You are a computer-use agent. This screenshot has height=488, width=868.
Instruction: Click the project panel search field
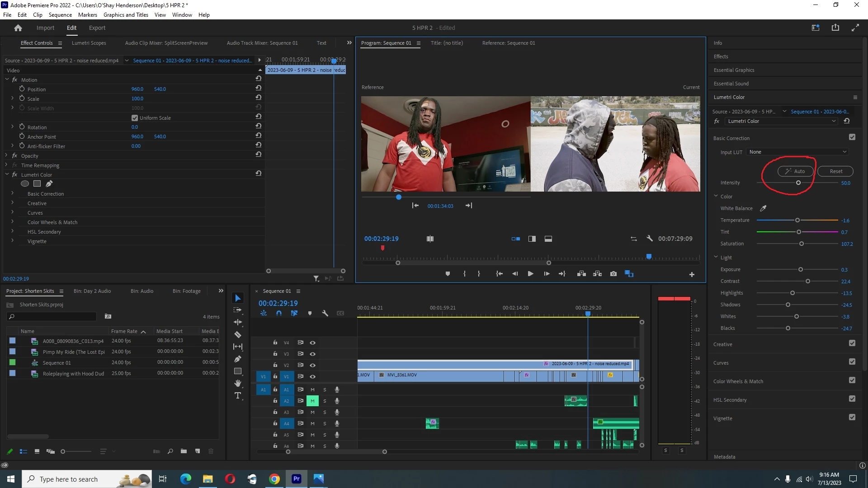tap(53, 316)
